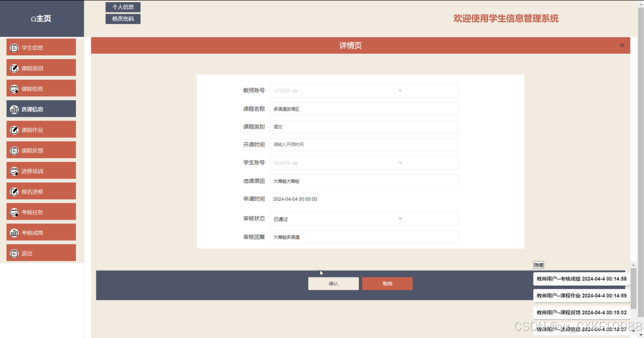
Task: Click the 开课时间 input field
Action: coord(364,144)
